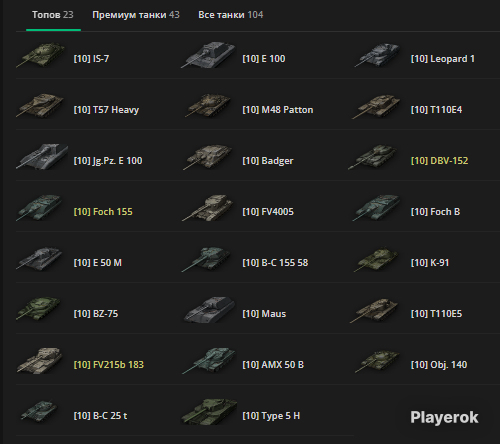Select the Jg.Pz. E 100 tank icon
Viewport: 500px width, 444px height.
pyautogui.click(x=42, y=157)
